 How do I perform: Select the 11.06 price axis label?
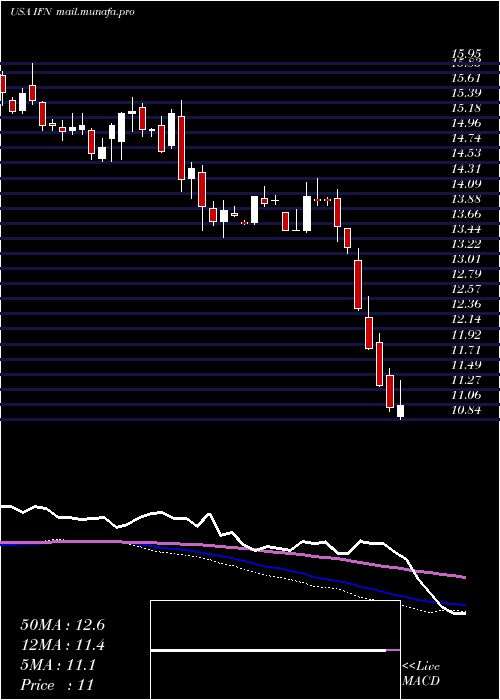coord(466,395)
